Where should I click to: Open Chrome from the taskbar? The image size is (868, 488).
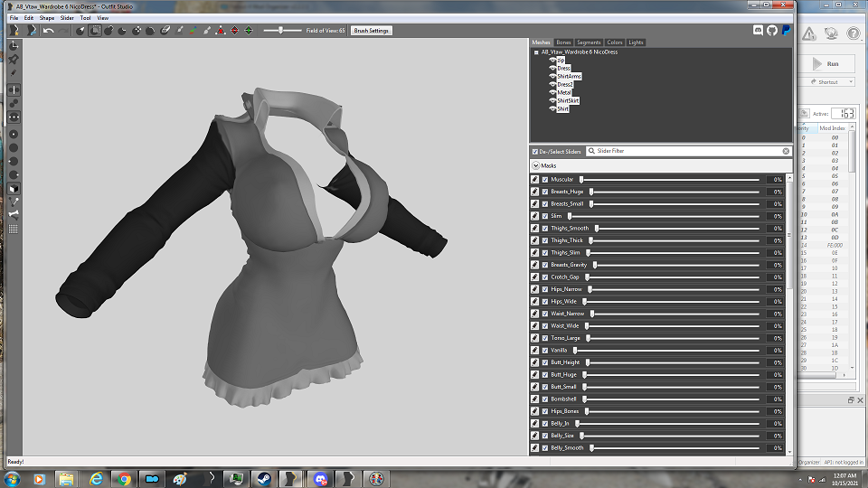[124, 479]
